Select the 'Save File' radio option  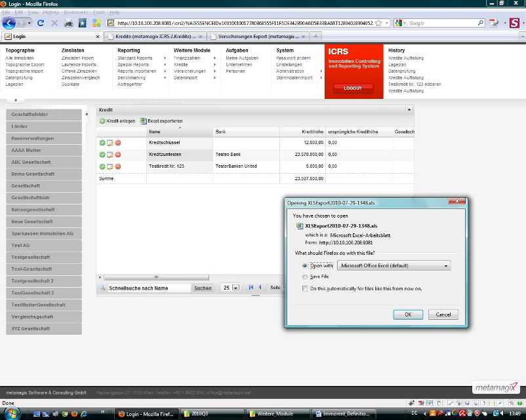(305, 277)
